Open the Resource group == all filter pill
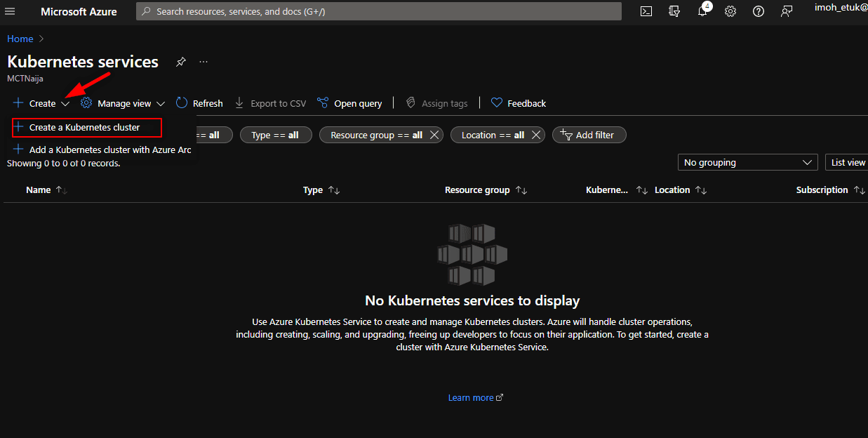Screen dimensions: 868x438 pos(381,135)
